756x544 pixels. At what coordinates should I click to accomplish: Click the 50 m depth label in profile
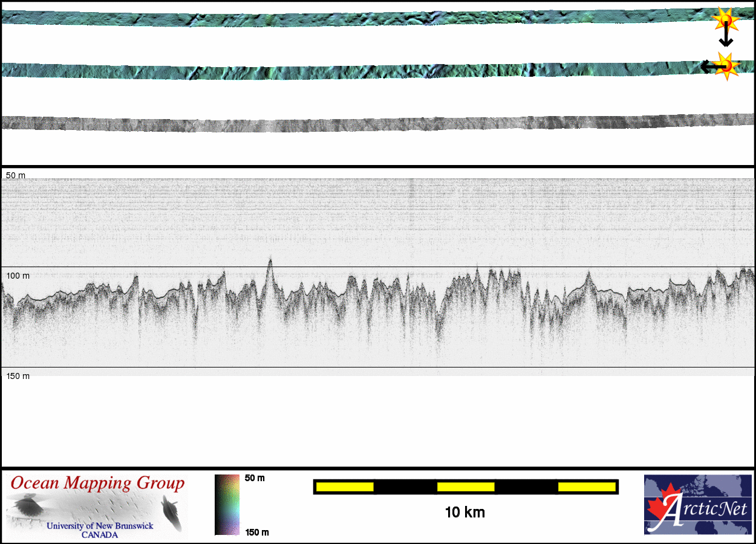pyautogui.click(x=16, y=175)
